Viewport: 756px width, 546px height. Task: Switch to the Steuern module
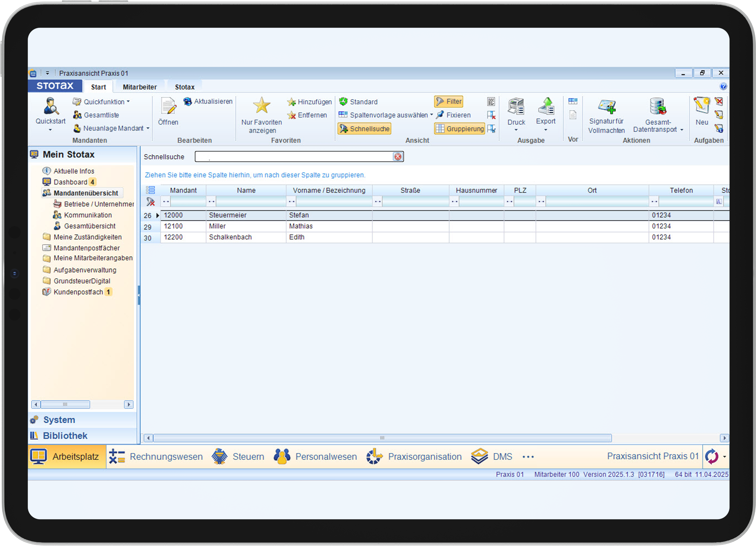pos(238,457)
